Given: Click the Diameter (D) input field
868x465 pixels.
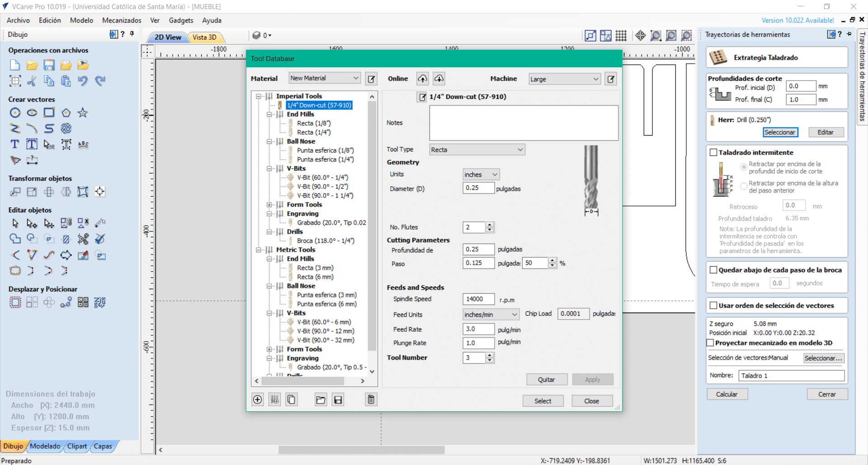Looking at the screenshot, I should (x=478, y=188).
